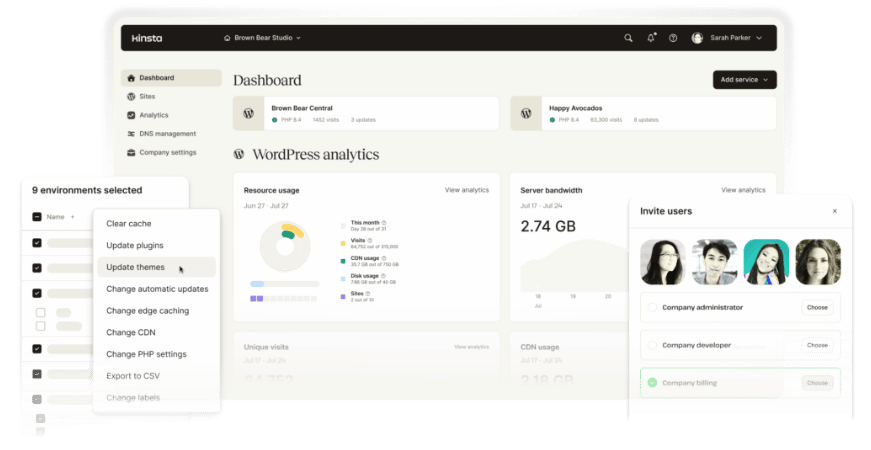Viewport: 871px width, 450px height.
Task: Open View analytics for Server bandwidth
Action: [x=743, y=190]
